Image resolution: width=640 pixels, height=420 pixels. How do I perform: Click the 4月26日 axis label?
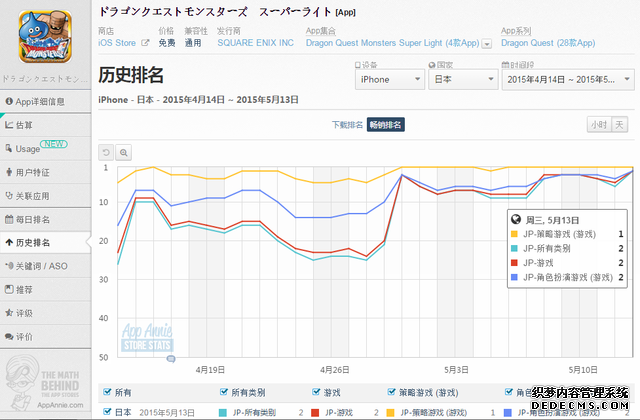pyautogui.click(x=335, y=370)
